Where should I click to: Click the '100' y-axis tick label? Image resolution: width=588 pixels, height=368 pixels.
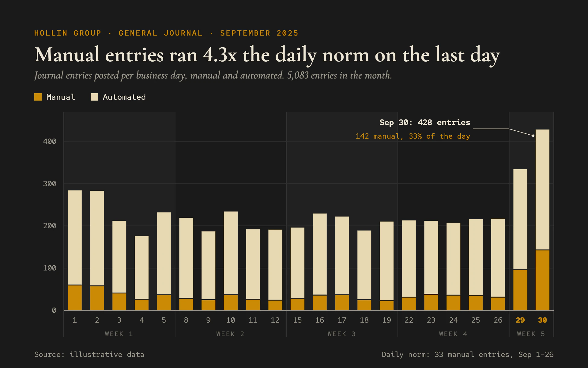point(50,268)
